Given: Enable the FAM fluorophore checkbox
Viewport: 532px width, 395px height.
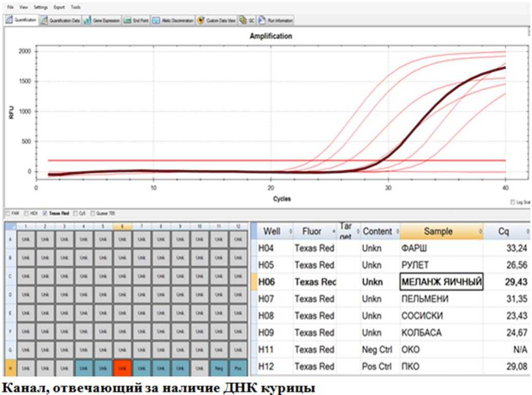Looking at the screenshot, I should coord(7,213).
